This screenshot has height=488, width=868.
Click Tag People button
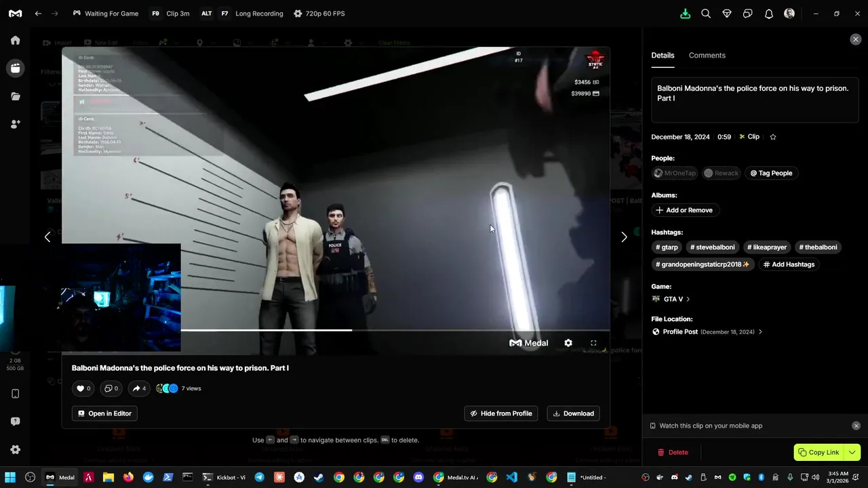tap(772, 173)
